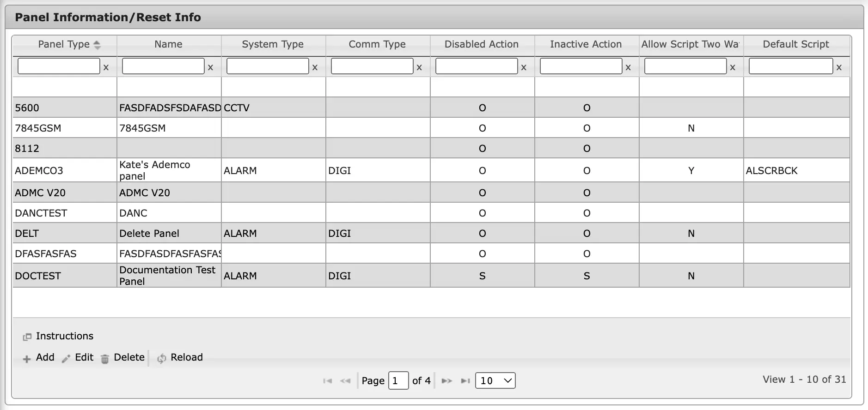Open the Instructions popup icon
Viewport: 868px width, 410px height.
pos(27,337)
